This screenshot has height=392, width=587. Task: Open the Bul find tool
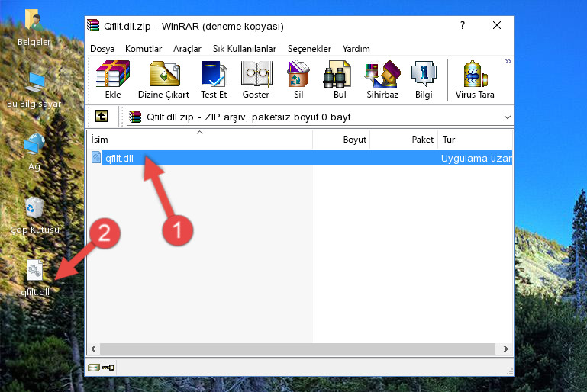point(340,79)
